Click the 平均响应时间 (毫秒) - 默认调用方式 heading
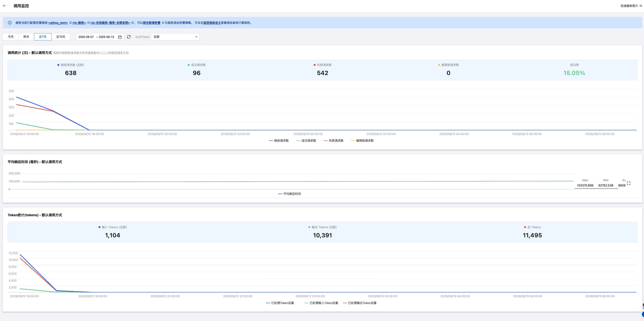Image resolution: width=644 pixels, height=321 pixels. tap(35, 162)
